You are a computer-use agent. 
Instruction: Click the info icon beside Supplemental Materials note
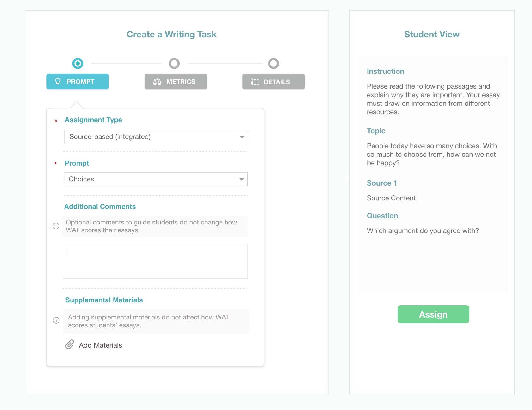[56, 320]
